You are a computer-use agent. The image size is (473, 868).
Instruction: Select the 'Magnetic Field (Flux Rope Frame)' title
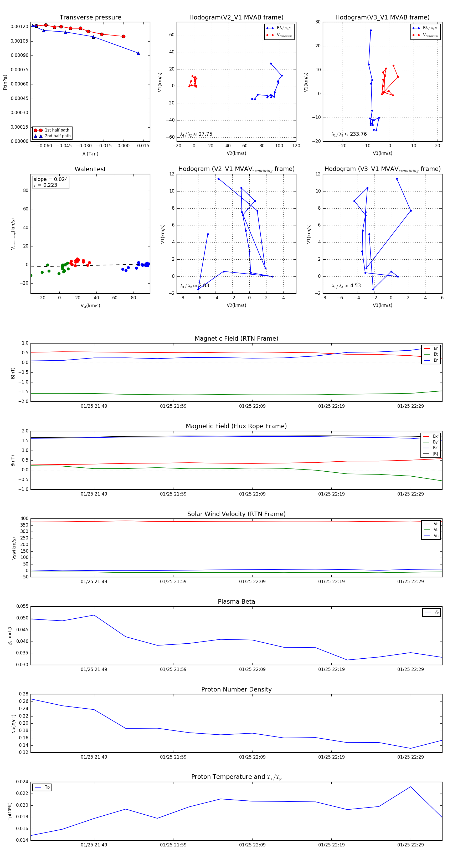(236, 426)
